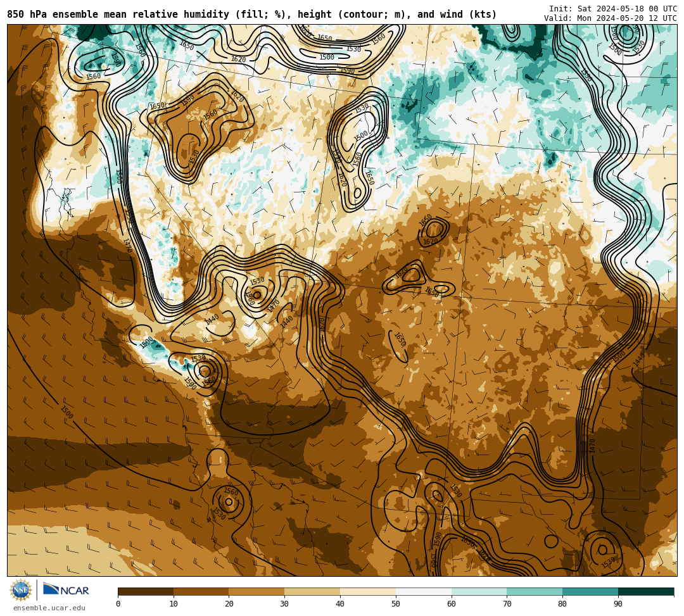
Task: Click the Valid: Mon 2024-05-20 12 UTC text
Action: coord(611,18)
